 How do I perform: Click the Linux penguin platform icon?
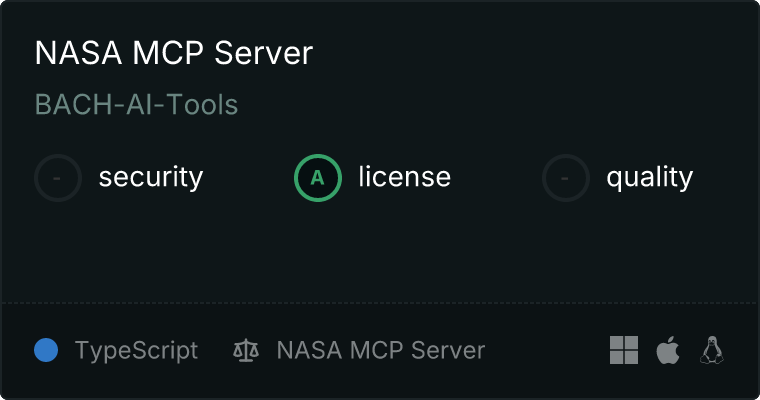tap(711, 350)
